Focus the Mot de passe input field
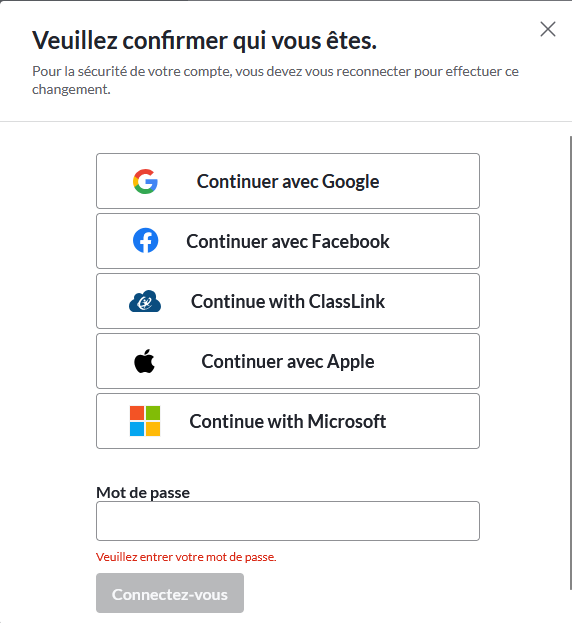This screenshot has width=572, height=623. (288, 521)
